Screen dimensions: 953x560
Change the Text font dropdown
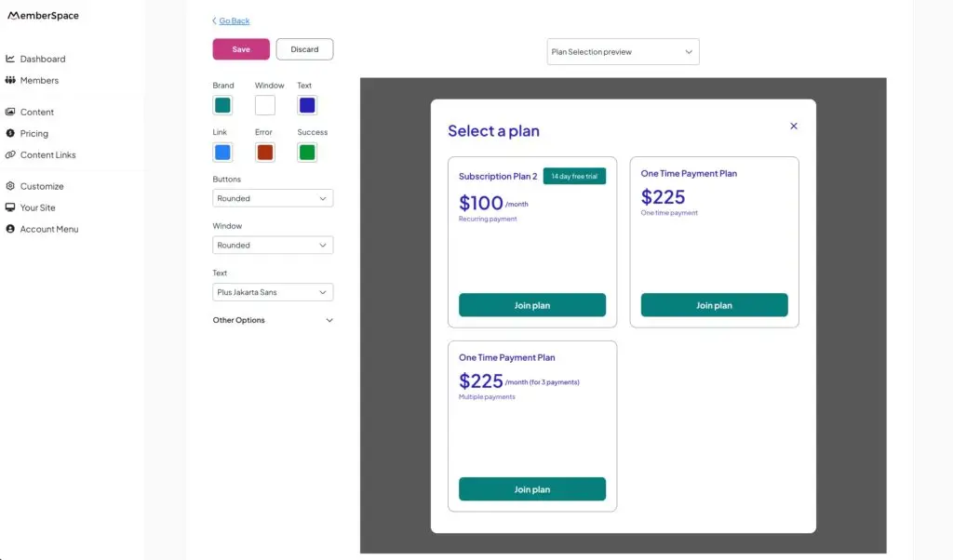tap(272, 292)
